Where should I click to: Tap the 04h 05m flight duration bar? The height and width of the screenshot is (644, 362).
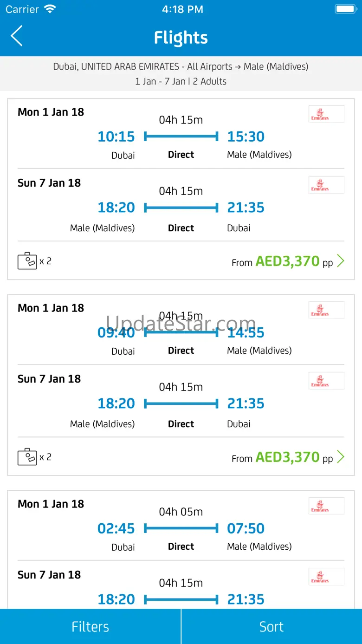point(181,528)
